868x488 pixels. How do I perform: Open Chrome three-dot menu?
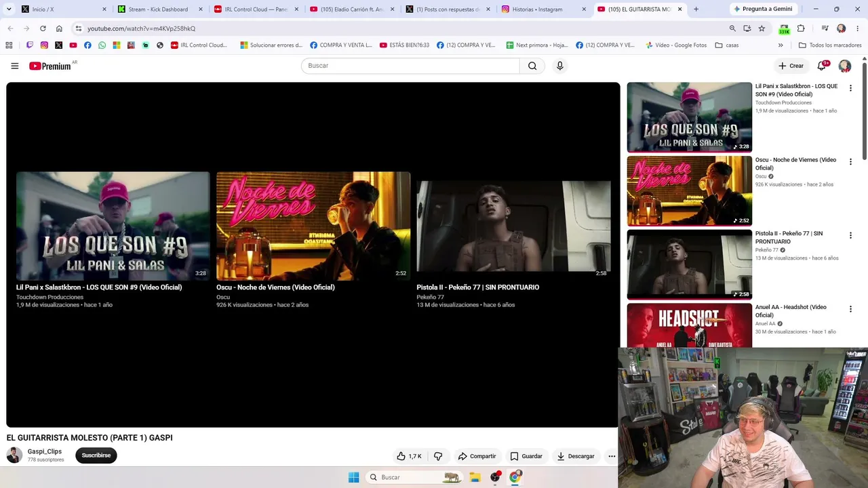click(857, 28)
